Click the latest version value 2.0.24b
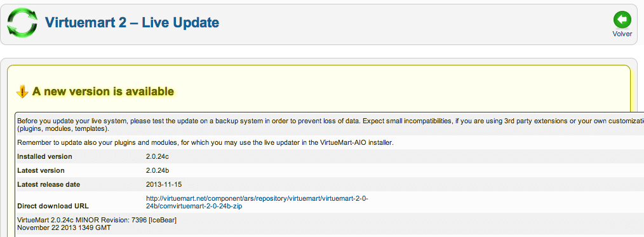This screenshot has width=644, height=237. [x=158, y=170]
